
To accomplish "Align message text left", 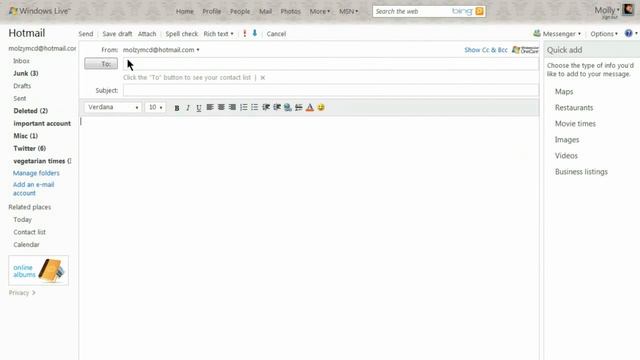I will coord(210,107).
